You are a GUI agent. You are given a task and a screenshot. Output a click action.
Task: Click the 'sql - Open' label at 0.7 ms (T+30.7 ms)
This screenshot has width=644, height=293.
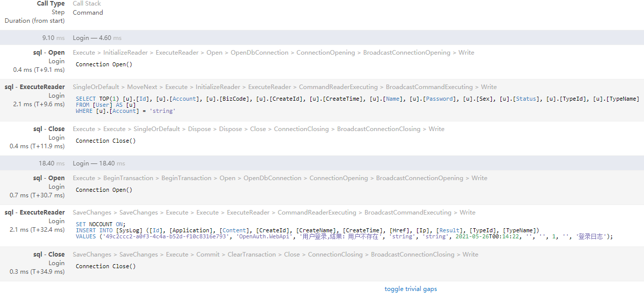(x=49, y=178)
